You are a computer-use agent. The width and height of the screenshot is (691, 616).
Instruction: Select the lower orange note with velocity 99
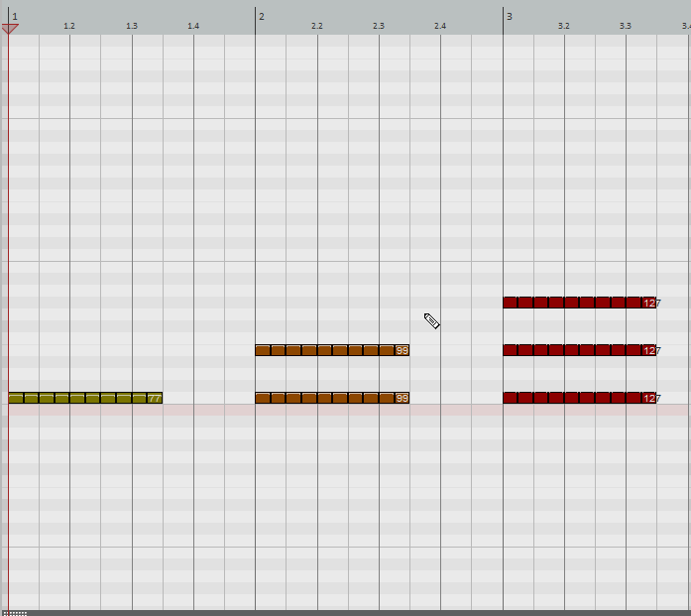pyautogui.click(x=332, y=398)
